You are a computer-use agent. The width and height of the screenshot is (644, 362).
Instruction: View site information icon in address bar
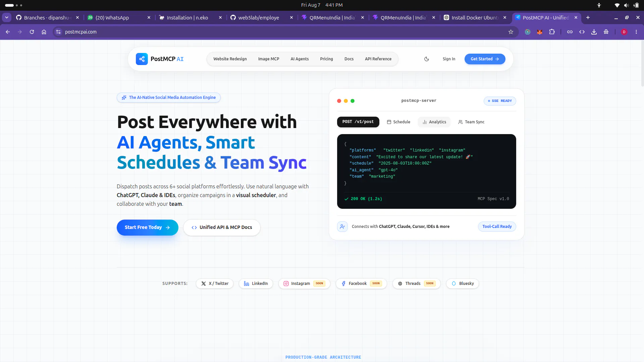point(58,32)
